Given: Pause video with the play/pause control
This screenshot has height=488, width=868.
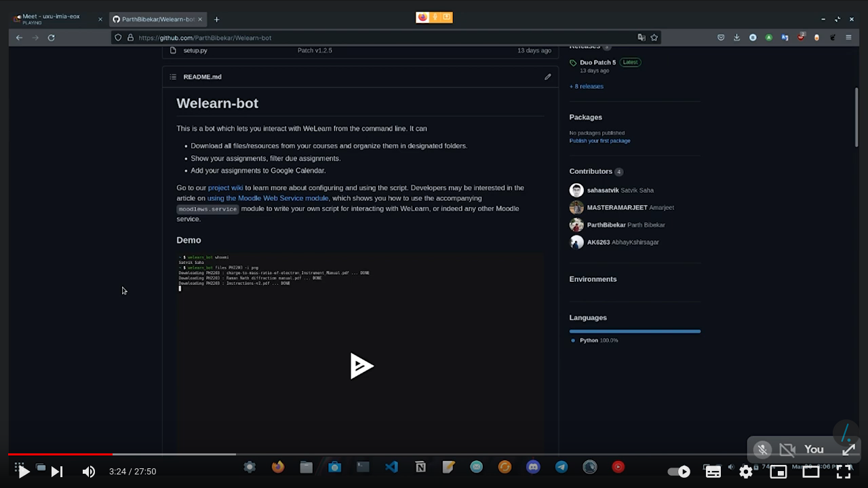Looking at the screenshot, I should point(22,471).
